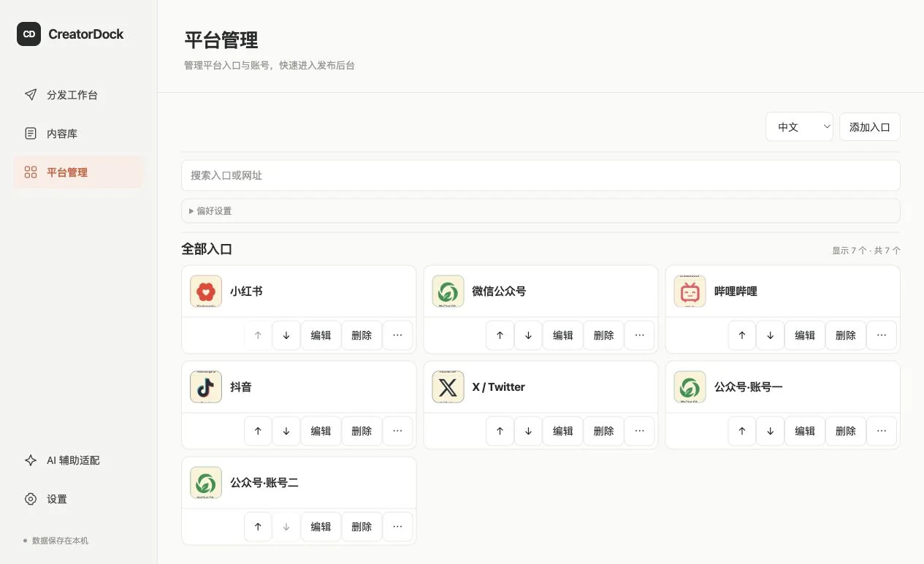This screenshot has width=924, height=564.
Task: Click the document icon beside 内容库
Action: 31,134
